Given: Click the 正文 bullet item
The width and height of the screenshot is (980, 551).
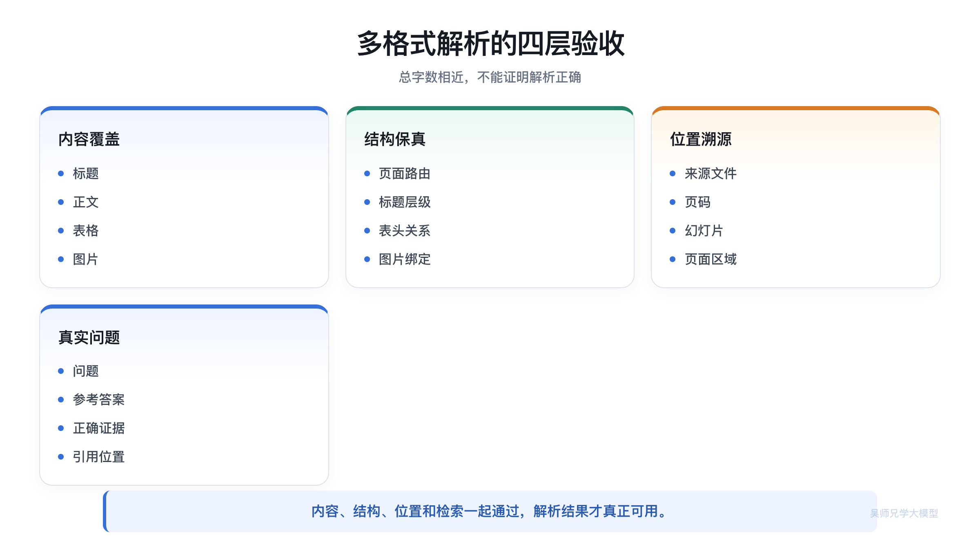Looking at the screenshot, I should coord(86,202).
